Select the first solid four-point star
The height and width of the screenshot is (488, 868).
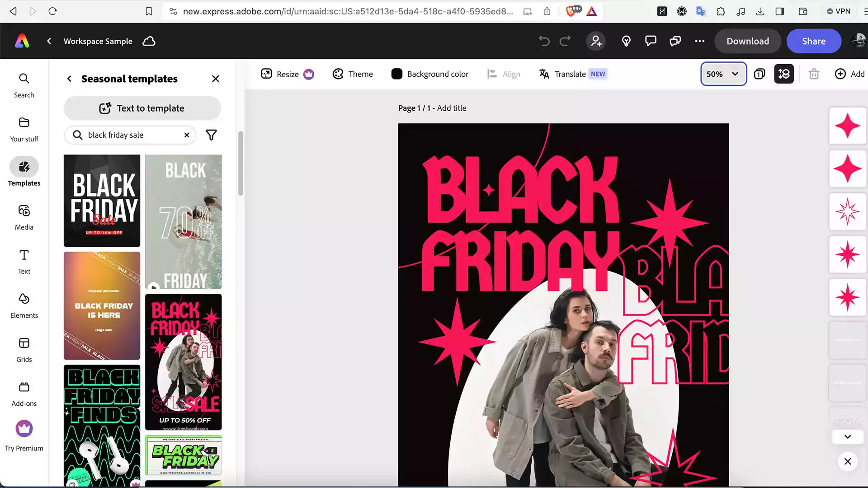(x=848, y=126)
